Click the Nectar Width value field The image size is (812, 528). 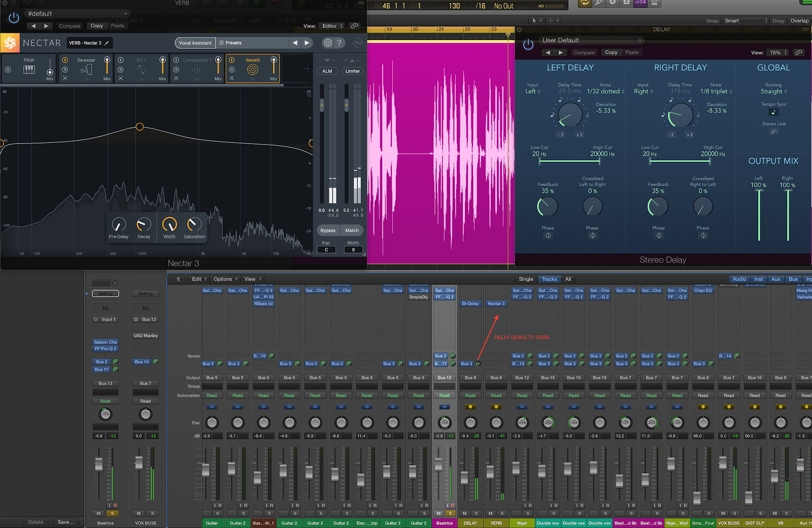(x=353, y=250)
